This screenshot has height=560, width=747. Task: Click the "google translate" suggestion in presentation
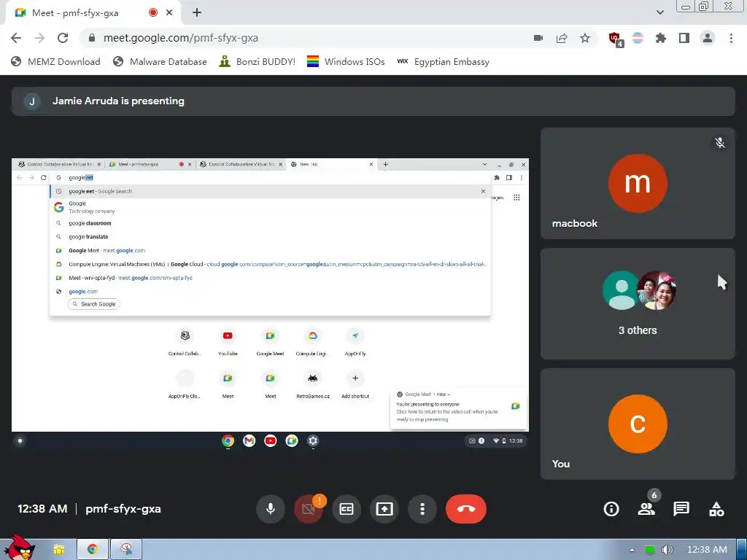pyautogui.click(x=270, y=237)
